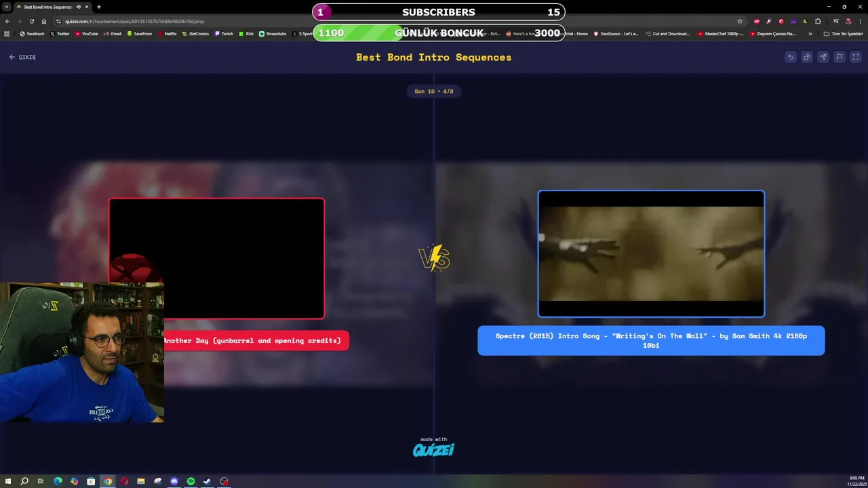This screenshot has width=868, height=488.
Task: Open GeoGuessr bookmark
Action: (616, 34)
